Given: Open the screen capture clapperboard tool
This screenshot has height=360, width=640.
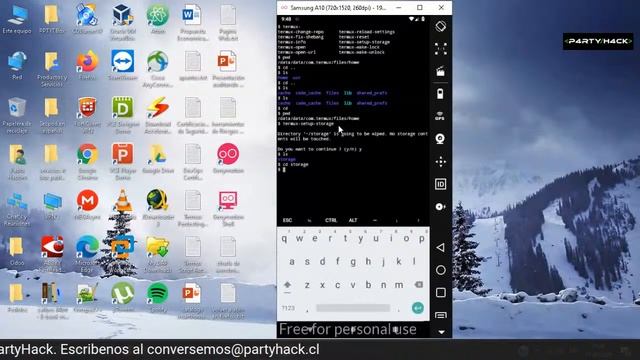Looking at the screenshot, I should 440,71.
